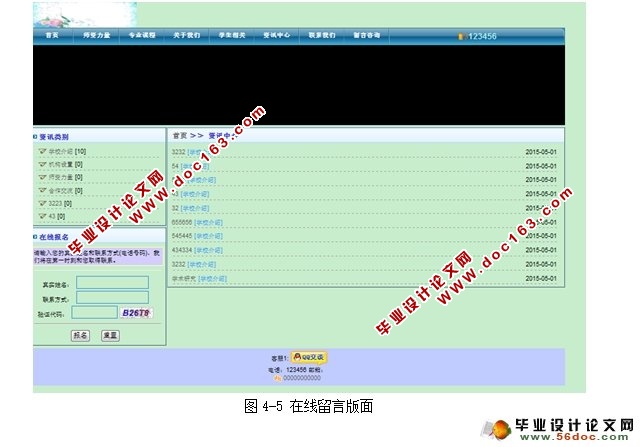The image size is (644, 447).
Task: Open the 关于我们 navigation item
Action: click(186, 35)
